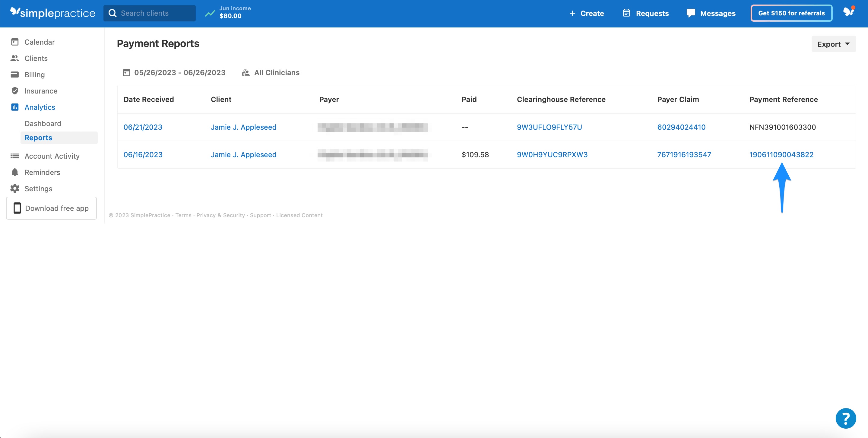Click the Download free app button
868x438 pixels.
51,208
